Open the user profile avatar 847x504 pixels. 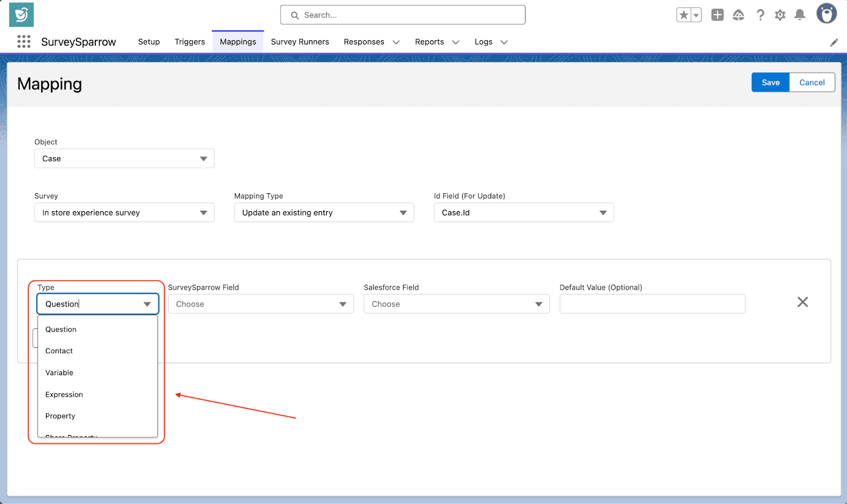[x=826, y=14]
